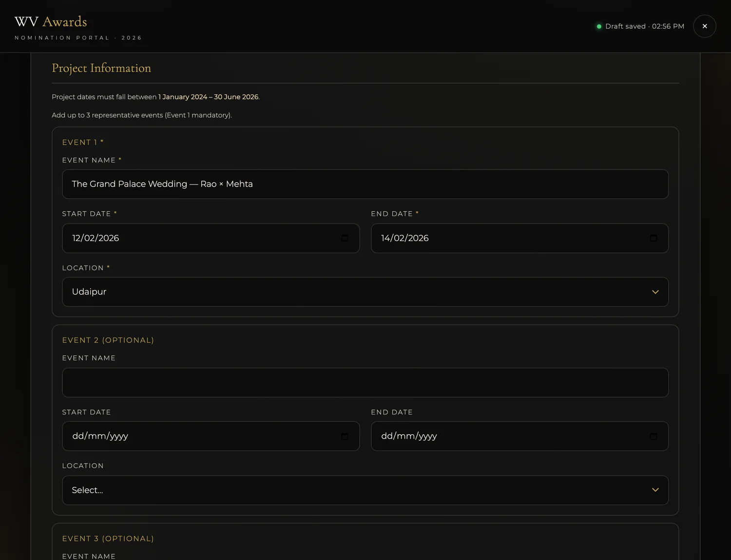Click Event 2 start date dd/mm/yyyy field
Viewport: 731px width, 560px height.
pyautogui.click(x=211, y=436)
